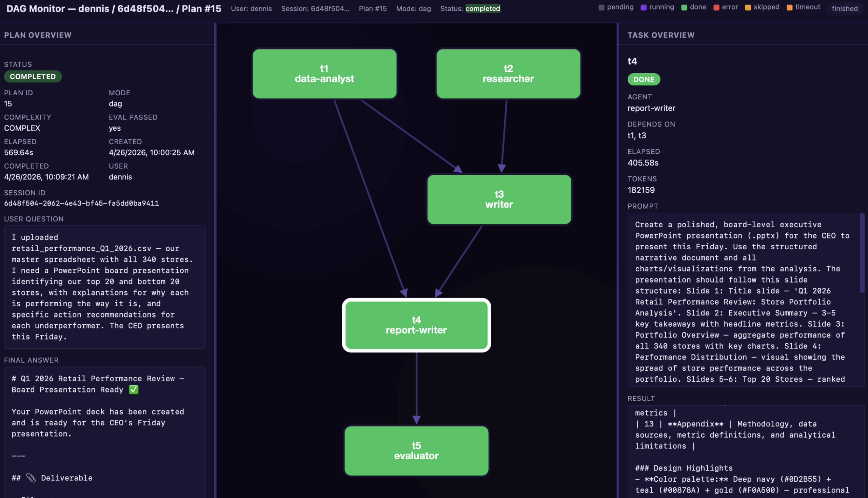The height and width of the screenshot is (498, 868).
Task: Click the t4 report-writer node
Action: [x=416, y=325]
